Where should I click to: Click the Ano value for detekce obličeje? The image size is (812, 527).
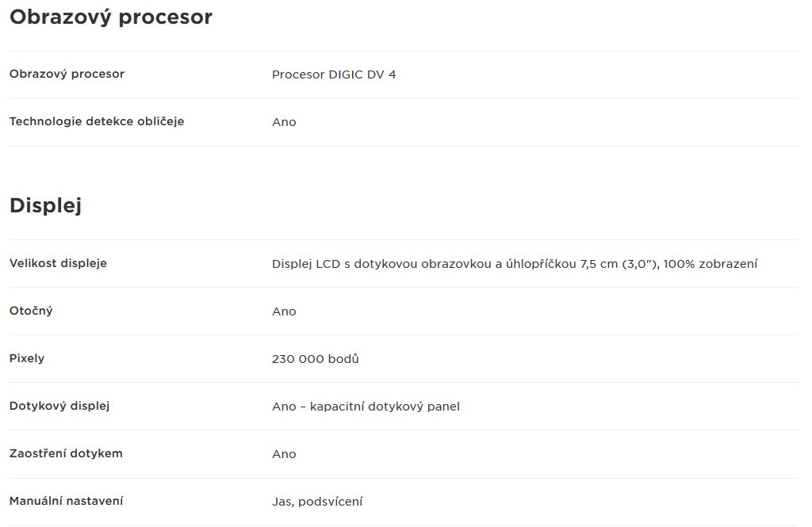(285, 122)
